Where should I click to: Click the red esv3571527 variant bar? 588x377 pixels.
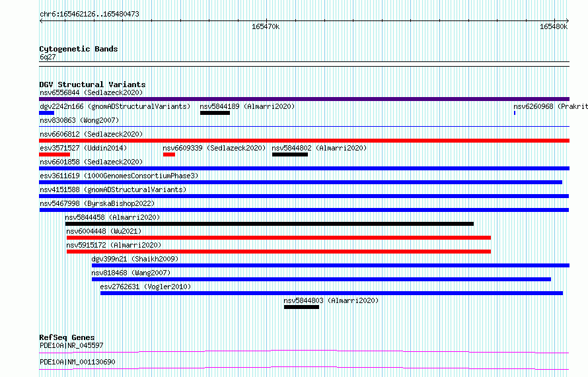(54, 154)
